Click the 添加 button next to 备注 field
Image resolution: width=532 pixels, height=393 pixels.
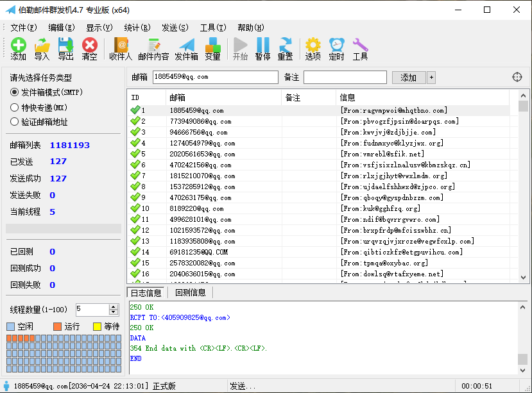409,78
